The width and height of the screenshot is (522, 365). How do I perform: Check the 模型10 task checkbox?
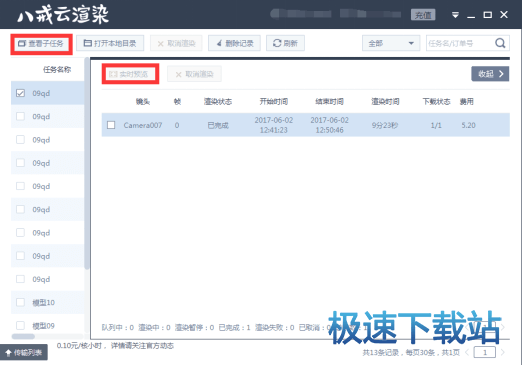pos(20,302)
